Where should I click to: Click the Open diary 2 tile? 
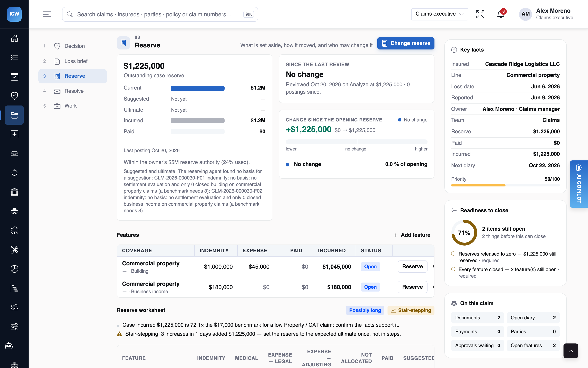[x=533, y=318]
